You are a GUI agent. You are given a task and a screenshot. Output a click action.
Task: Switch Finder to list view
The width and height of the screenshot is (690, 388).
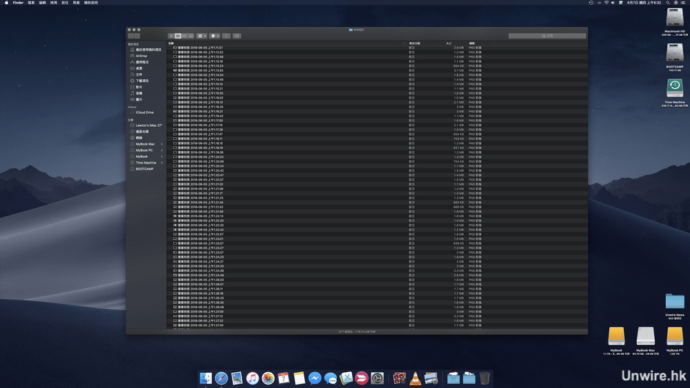click(x=178, y=36)
